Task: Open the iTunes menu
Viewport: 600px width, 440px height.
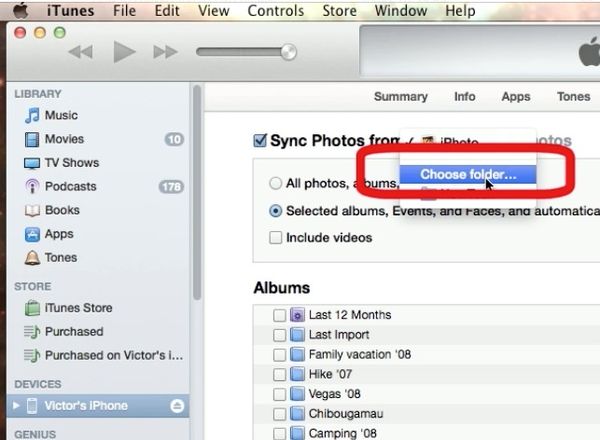Action: (70, 11)
